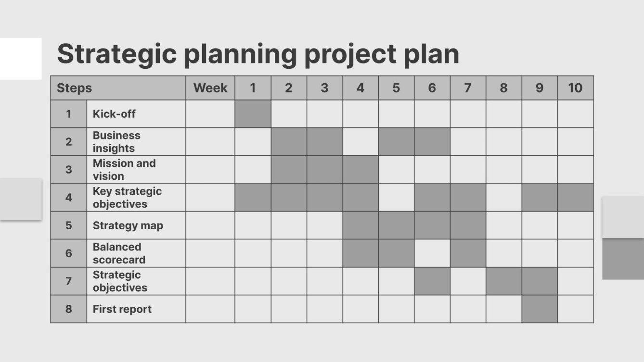Click the week 5 header cell
Screen dimensions: 644x362
(x=396, y=88)
